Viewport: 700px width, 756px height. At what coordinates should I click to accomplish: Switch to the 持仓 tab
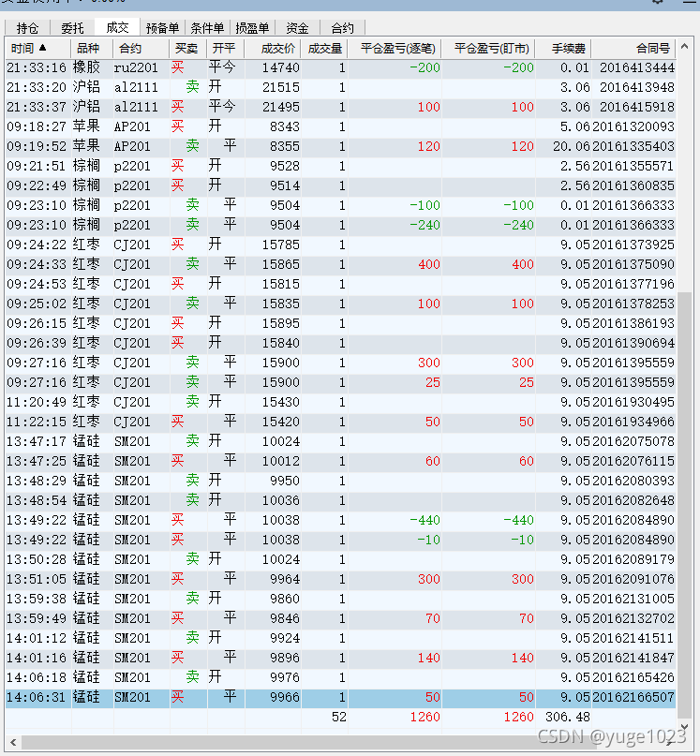(x=27, y=28)
